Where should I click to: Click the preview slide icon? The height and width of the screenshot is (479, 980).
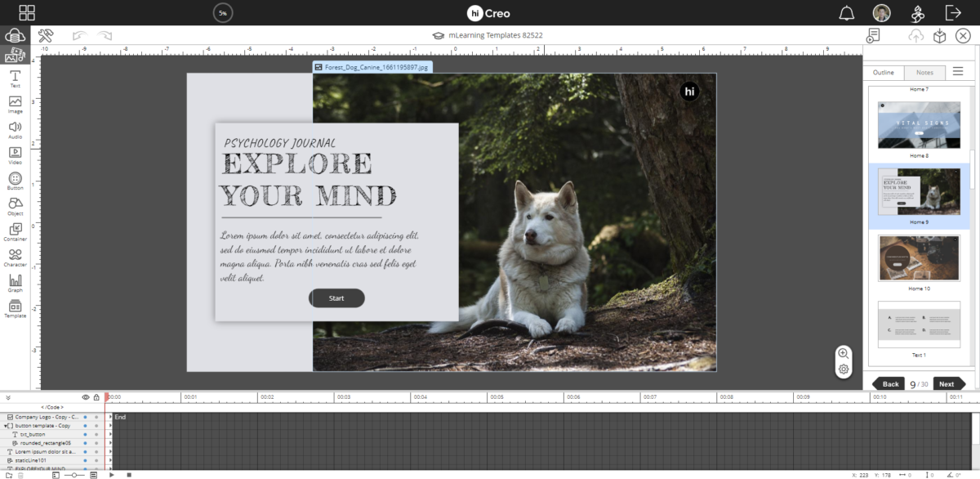874,35
